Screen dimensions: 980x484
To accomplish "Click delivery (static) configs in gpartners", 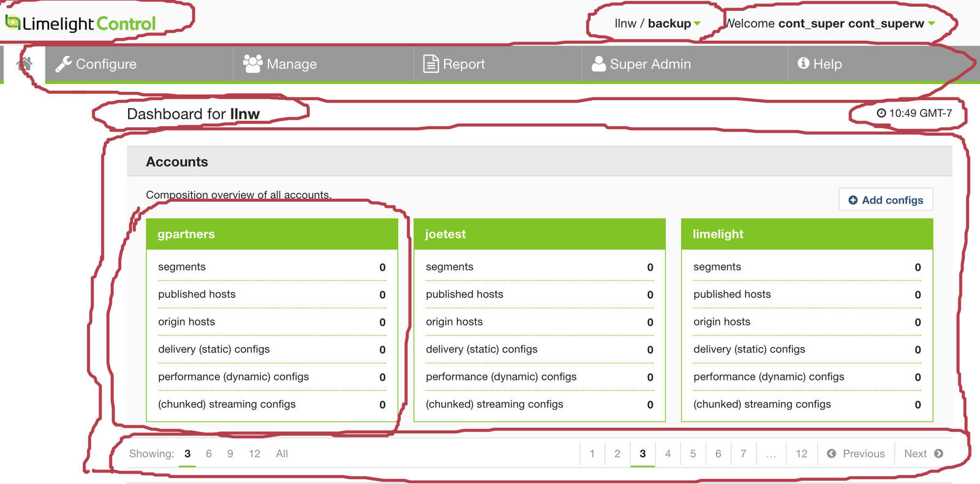I will click(272, 349).
